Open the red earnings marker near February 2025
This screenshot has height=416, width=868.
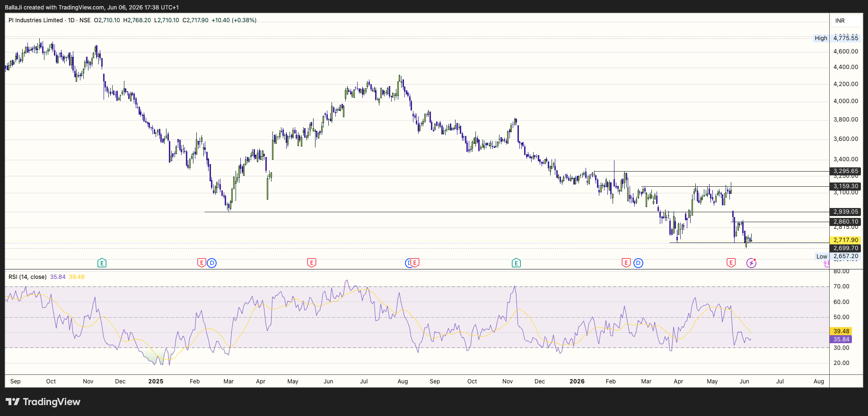click(x=202, y=263)
